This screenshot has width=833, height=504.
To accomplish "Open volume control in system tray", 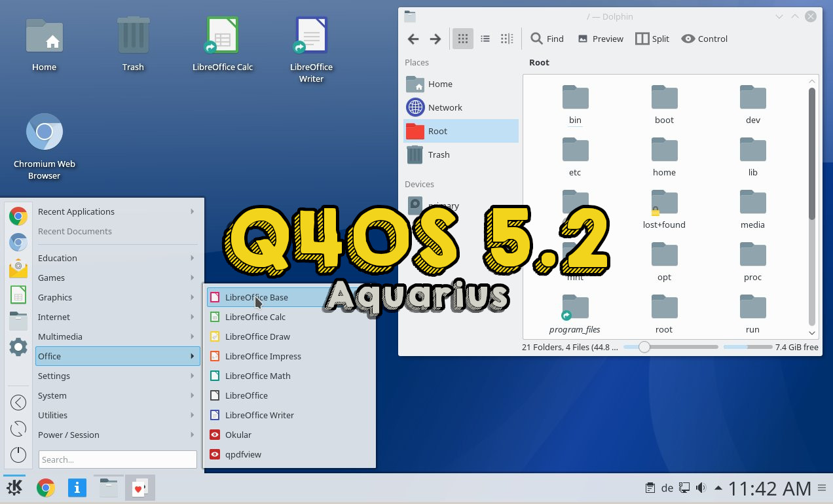I will [x=701, y=488].
